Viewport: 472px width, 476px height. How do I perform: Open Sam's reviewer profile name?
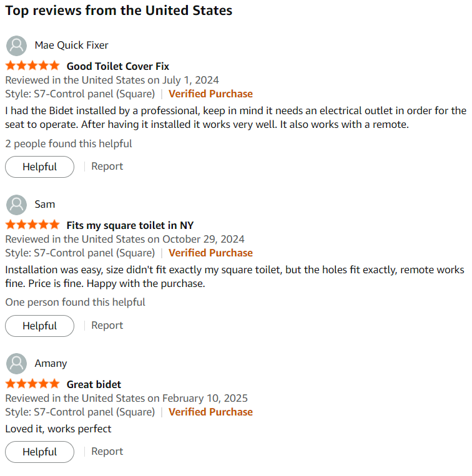tap(45, 205)
